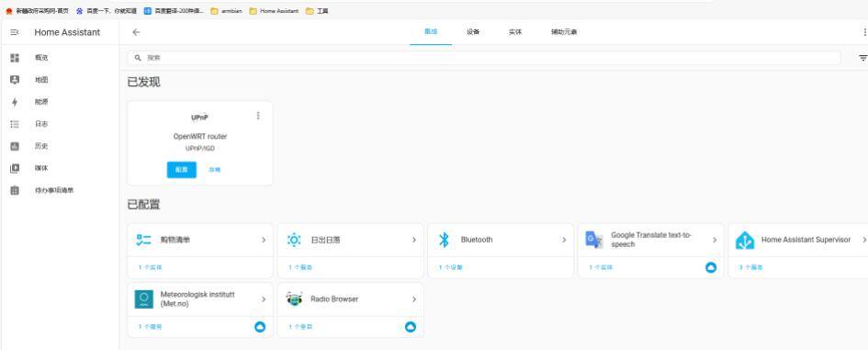Click the 购物清单 shopping list checklist icon
The image size is (868, 350).
click(x=143, y=240)
